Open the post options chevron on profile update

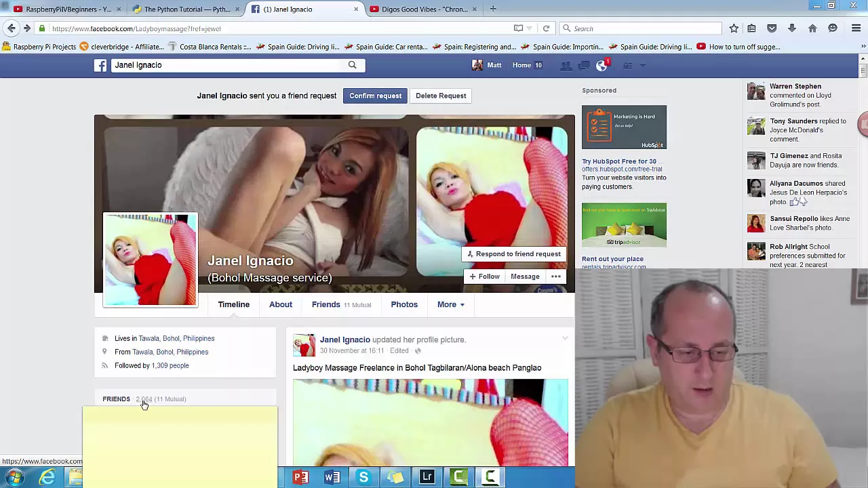(564, 338)
